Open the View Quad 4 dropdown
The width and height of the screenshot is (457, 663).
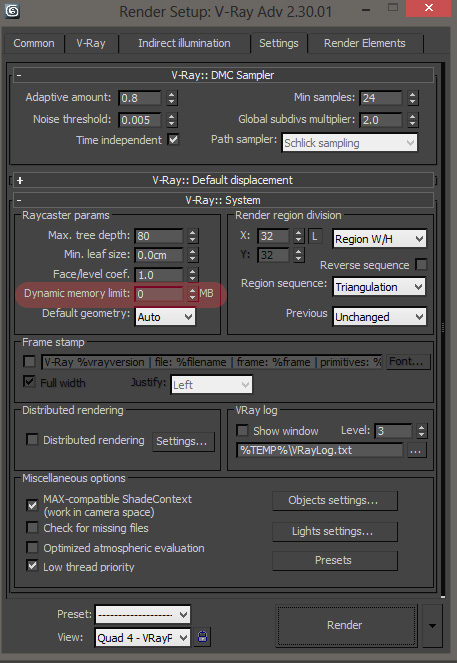[143, 638]
